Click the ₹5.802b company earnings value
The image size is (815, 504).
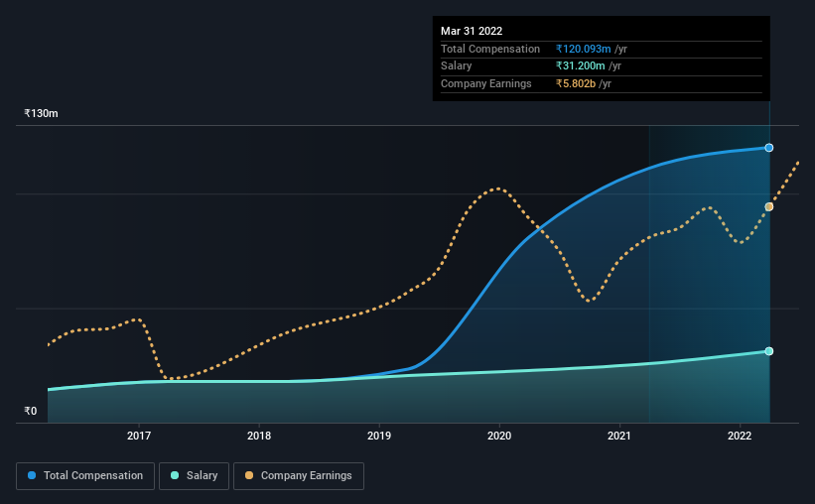tap(576, 83)
